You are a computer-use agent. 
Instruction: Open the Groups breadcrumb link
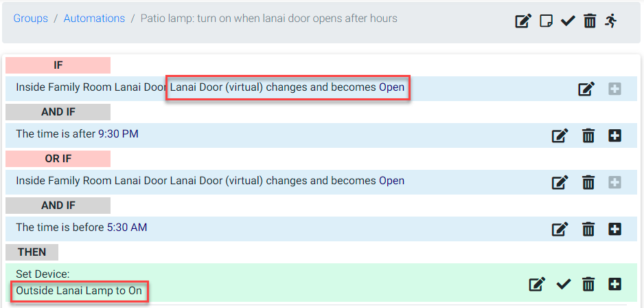pyautogui.click(x=30, y=19)
